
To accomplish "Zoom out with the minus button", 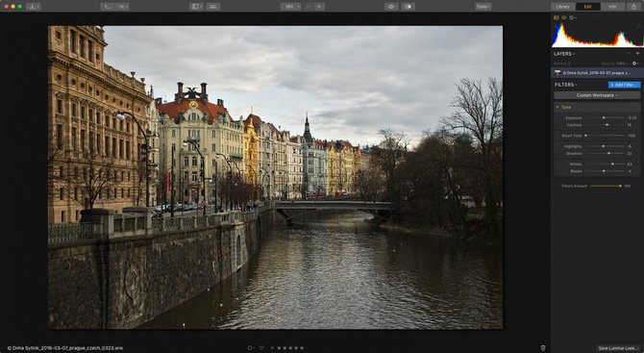I will (310, 7).
